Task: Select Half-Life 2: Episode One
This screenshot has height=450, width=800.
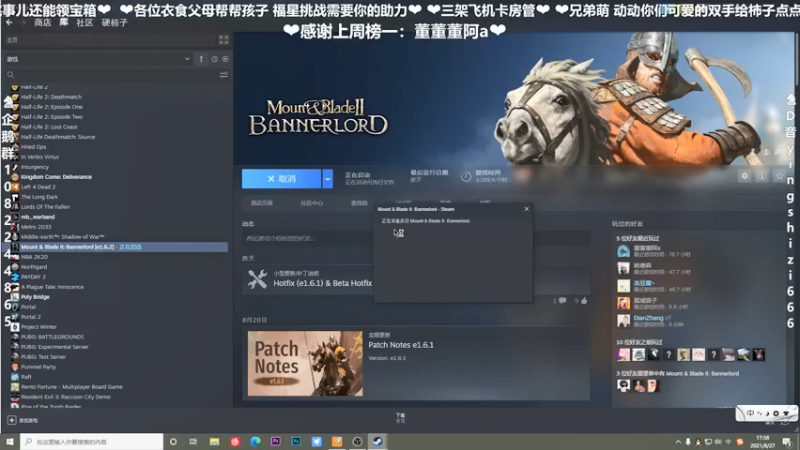Action: click(x=52, y=107)
